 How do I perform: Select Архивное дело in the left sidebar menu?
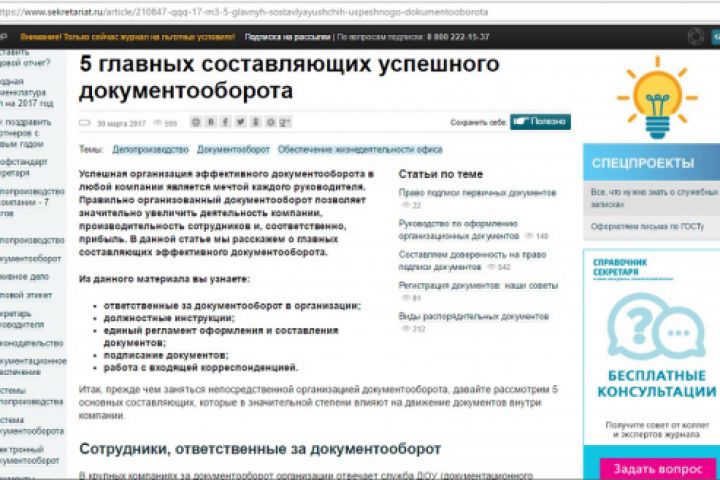click(24, 277)
